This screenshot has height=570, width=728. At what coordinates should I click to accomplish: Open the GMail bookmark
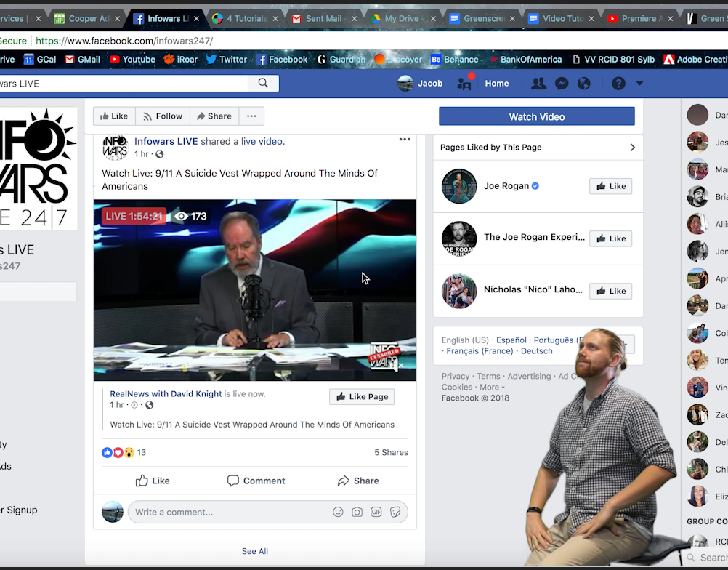pyautogui.click(x=83, y=60)
